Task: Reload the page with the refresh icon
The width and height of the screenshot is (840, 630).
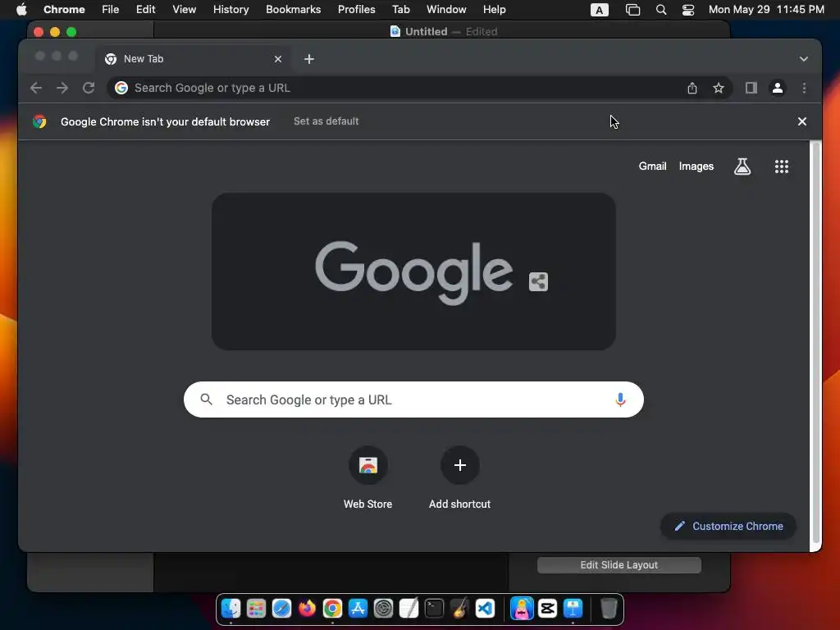Action: point(89,88)
